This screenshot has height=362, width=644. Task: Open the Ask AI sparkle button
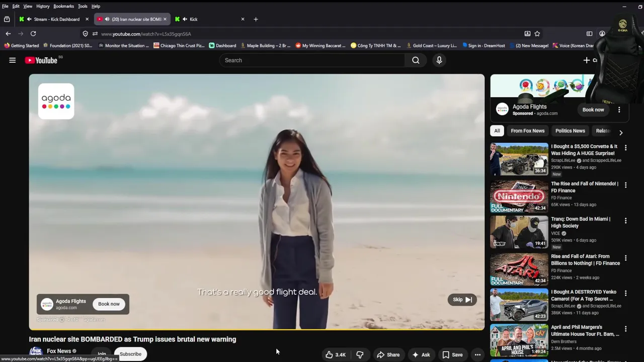point(421,354)
